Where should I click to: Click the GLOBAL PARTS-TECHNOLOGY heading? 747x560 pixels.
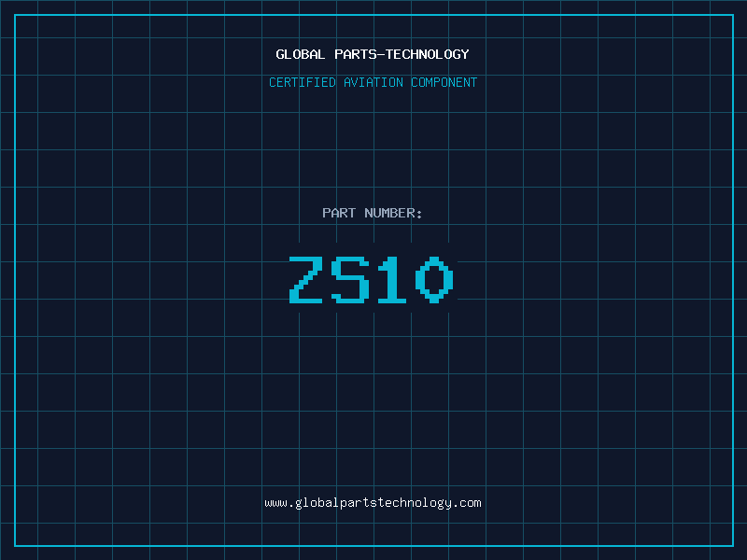[373, 54]
